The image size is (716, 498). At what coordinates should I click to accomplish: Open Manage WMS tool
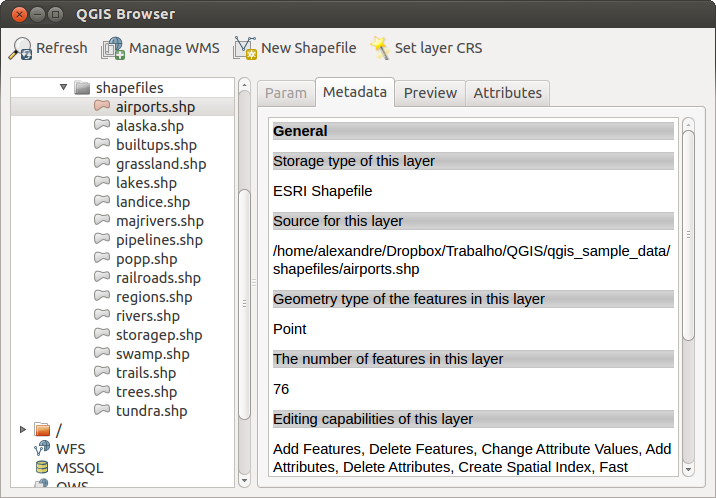tap(113, 48)
